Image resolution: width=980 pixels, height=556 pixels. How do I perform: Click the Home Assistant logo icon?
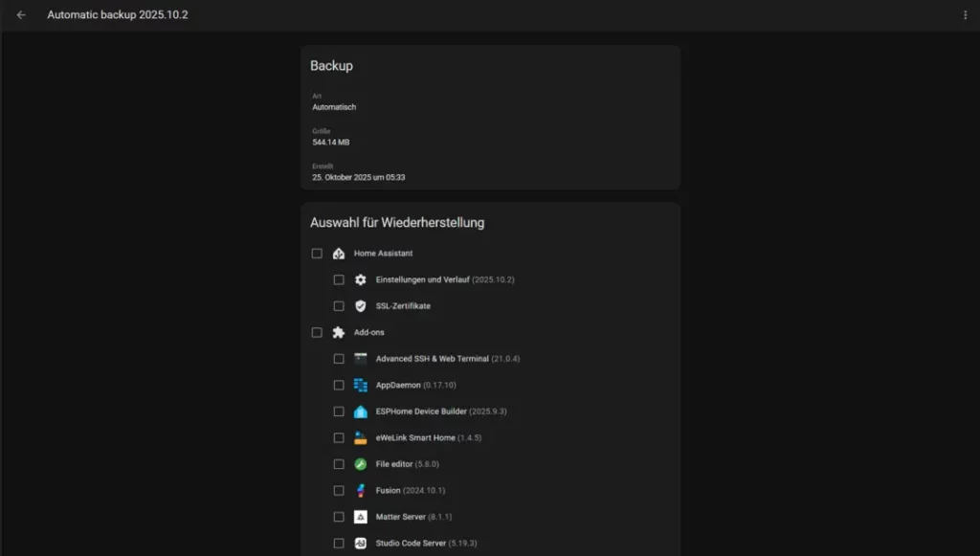click(x=338, y=254)
